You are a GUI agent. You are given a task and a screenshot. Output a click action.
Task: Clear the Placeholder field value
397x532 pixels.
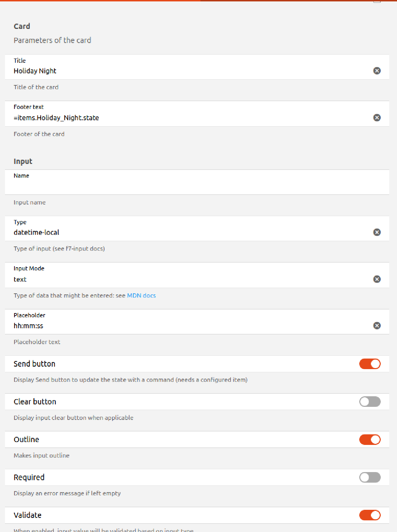[377, 326]
